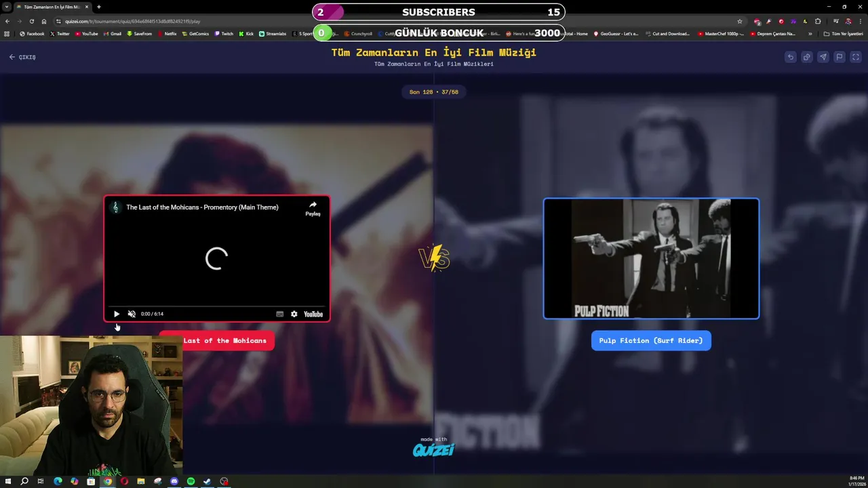868x488 pixels.
Task: Open the apps grid icon in bookmarks bar
Action: point(7,33)
